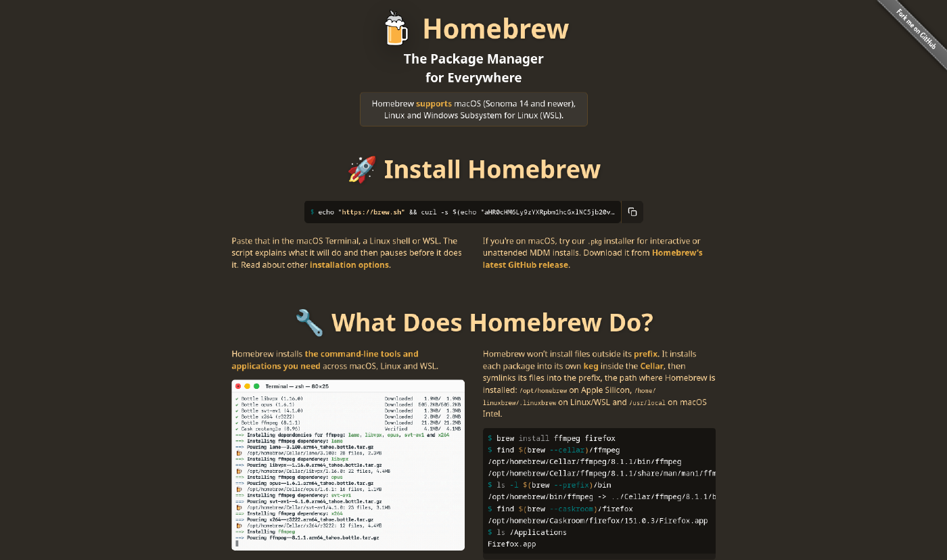The width and height of the screenshot is (947, 560).
Task: Click the bold 'keg' word
Action: [591, 366]
